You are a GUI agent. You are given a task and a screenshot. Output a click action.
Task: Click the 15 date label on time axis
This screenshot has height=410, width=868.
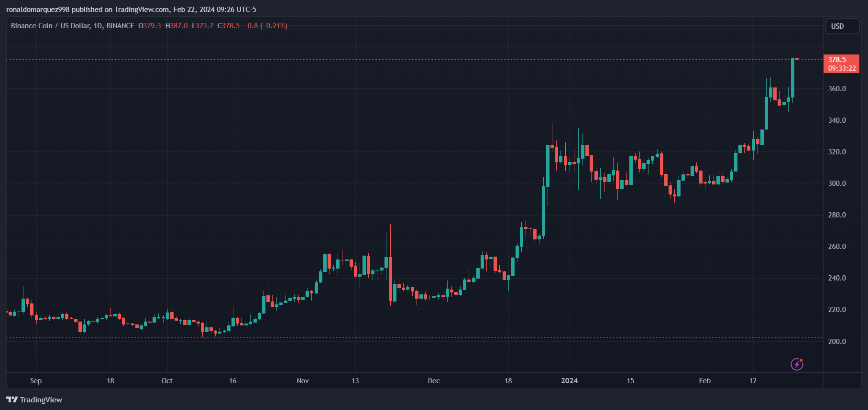coord(630,381)
